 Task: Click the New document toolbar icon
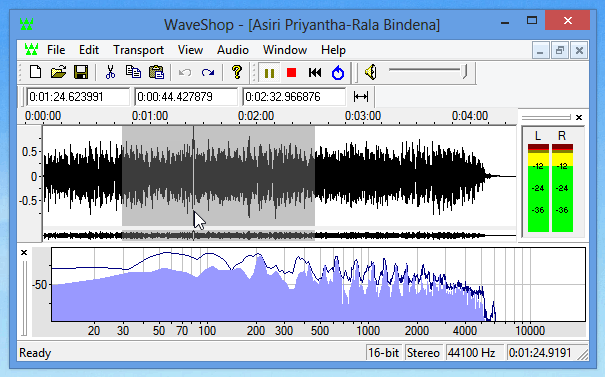point(35,72)
